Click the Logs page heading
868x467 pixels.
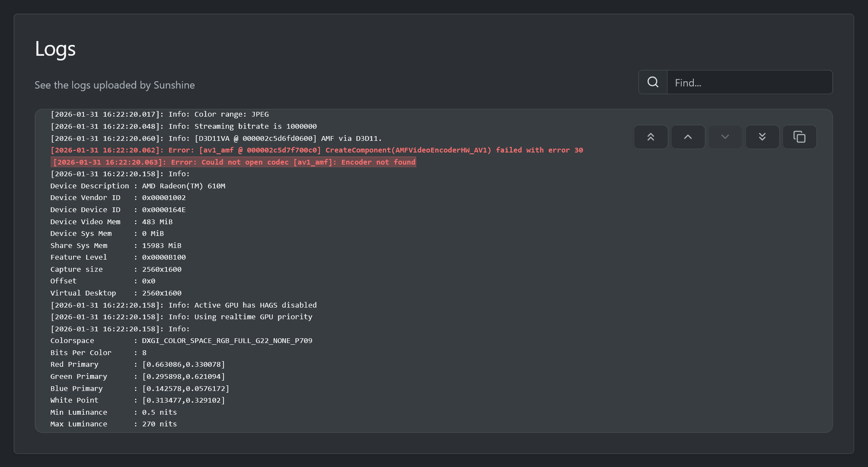pyautogui.click(x=55, y=48)
